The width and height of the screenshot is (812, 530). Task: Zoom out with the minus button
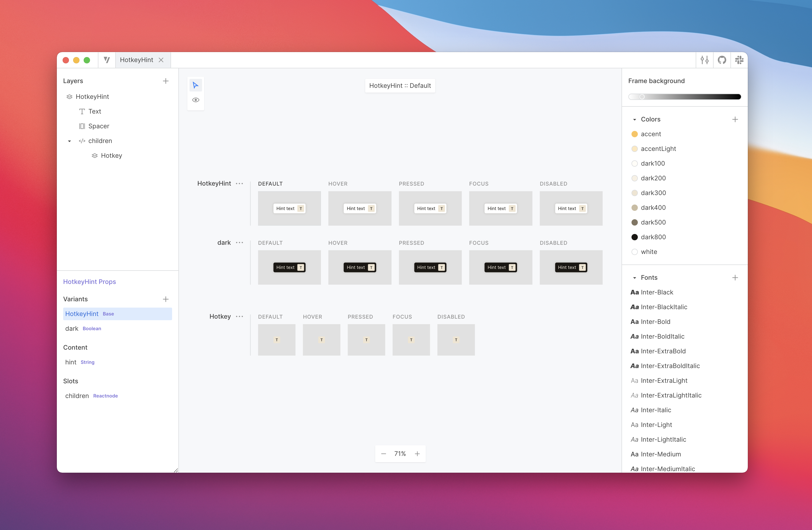(383, 454)
